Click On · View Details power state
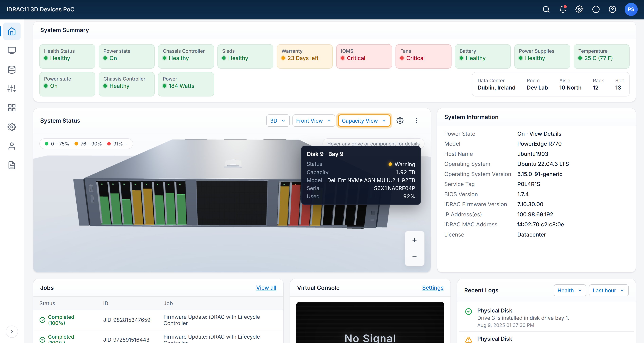 pos(539,134)
